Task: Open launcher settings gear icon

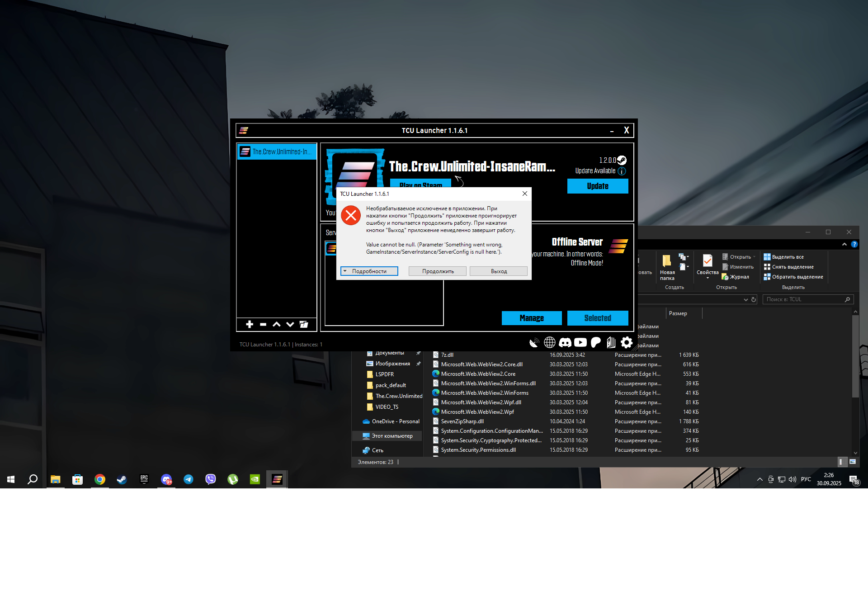Action: [627, 342]
